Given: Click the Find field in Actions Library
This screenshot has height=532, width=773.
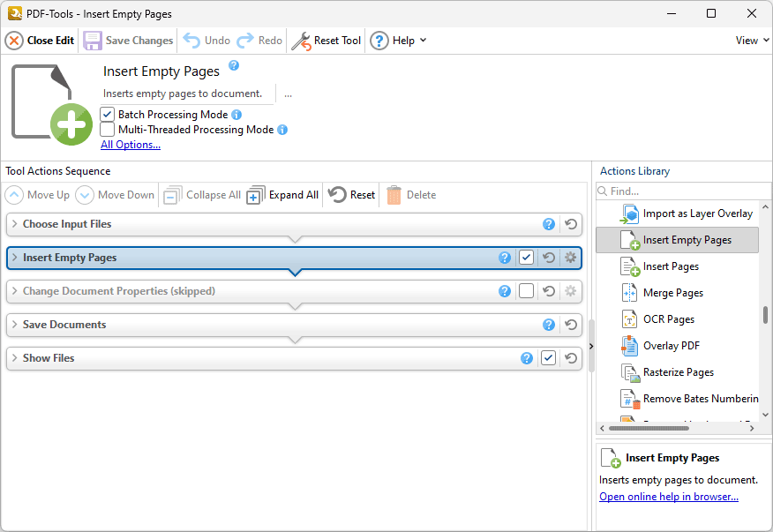Looking at the screenshot, I should pos(683,191).
